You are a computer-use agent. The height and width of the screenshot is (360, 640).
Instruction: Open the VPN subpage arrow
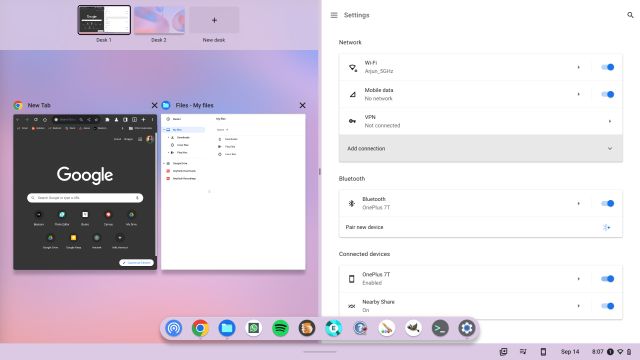point(610,121)
